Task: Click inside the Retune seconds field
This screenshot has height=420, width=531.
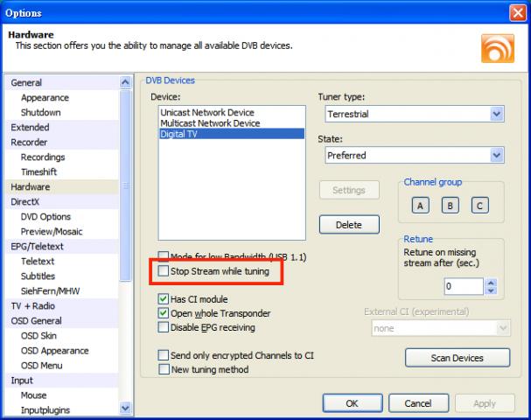Action: click(462, 286)
